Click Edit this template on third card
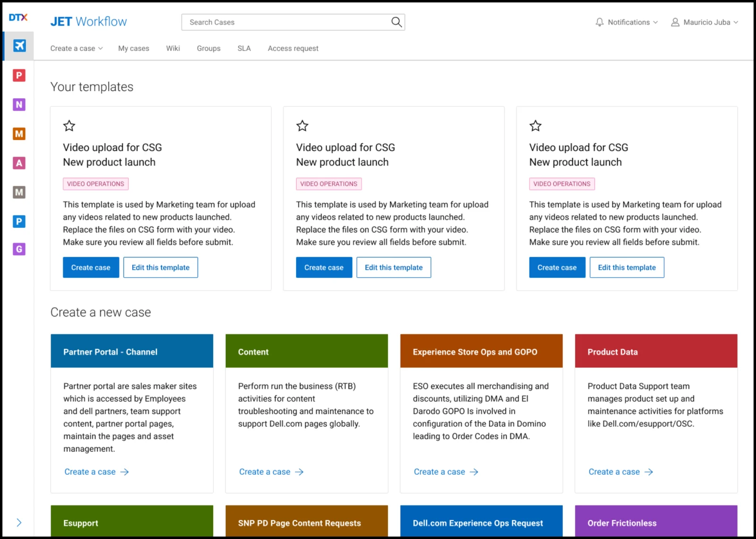The image size is (756, 539). click(627, 268)
